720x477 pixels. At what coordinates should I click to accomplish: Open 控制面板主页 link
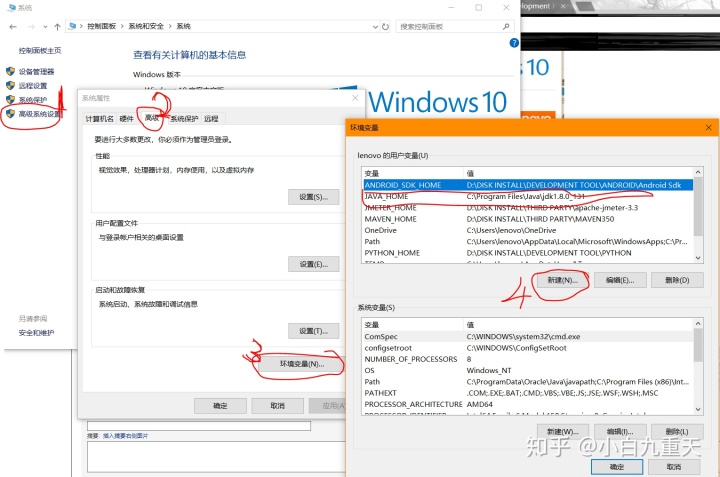[x=40, y=51]
